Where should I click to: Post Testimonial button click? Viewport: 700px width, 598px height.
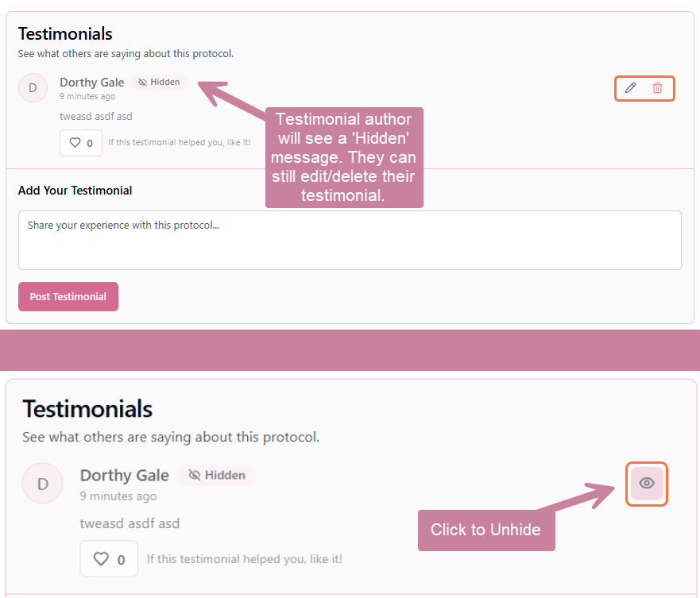[68, 296]
